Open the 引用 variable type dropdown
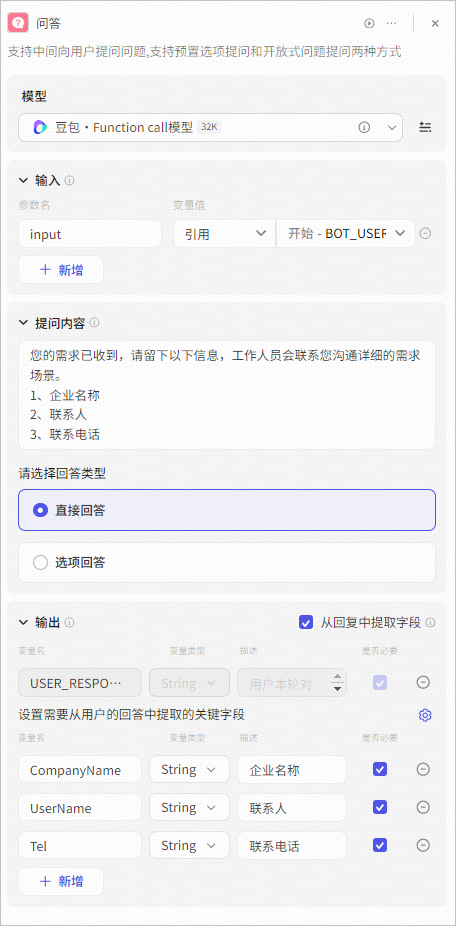 pos(224,234)
